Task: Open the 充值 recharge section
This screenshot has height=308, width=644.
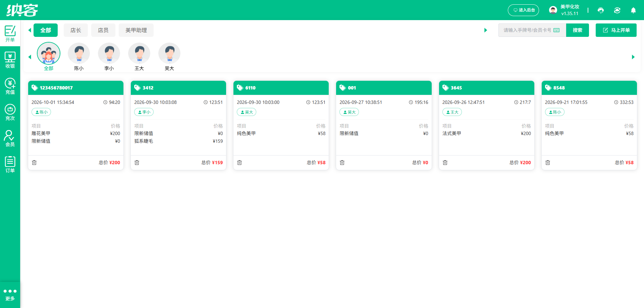Action: pos(10,86)
